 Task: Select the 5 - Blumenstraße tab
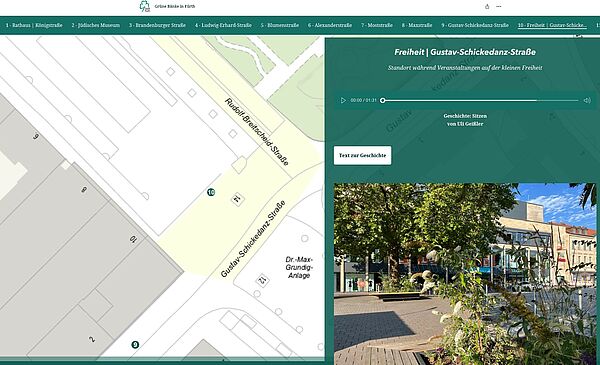280,25
